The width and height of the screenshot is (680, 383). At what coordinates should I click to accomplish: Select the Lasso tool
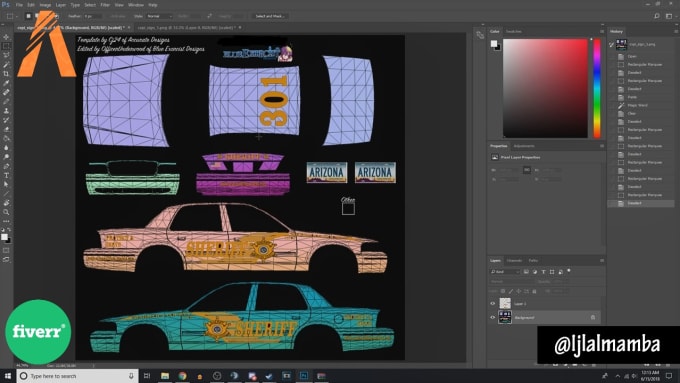6,55
